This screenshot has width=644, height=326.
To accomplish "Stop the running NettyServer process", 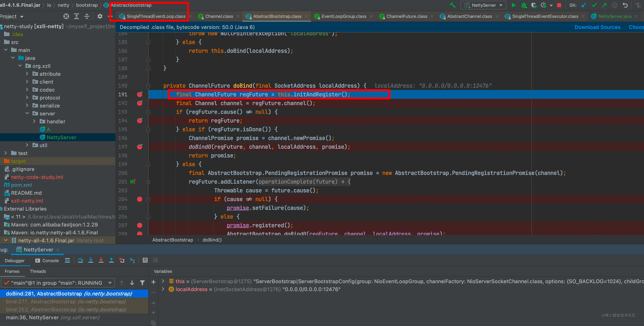I will [559, 5].
